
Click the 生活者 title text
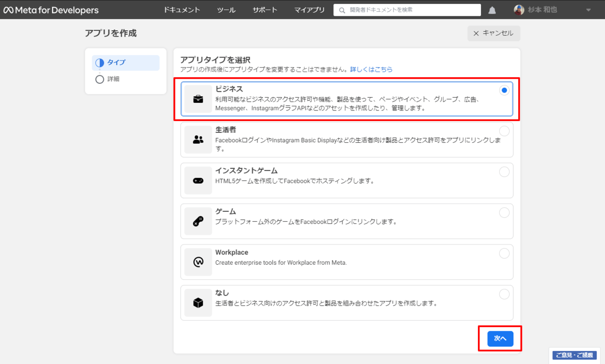225,130
